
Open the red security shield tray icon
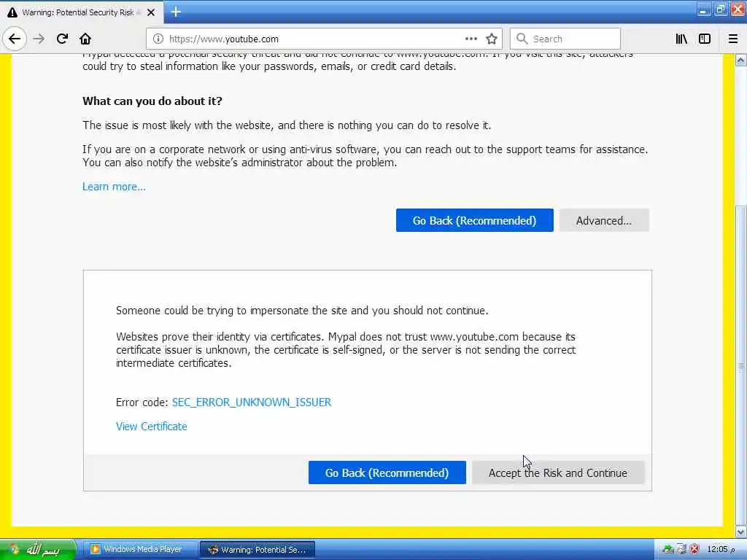pyautogui.click(x=694, y=550)
